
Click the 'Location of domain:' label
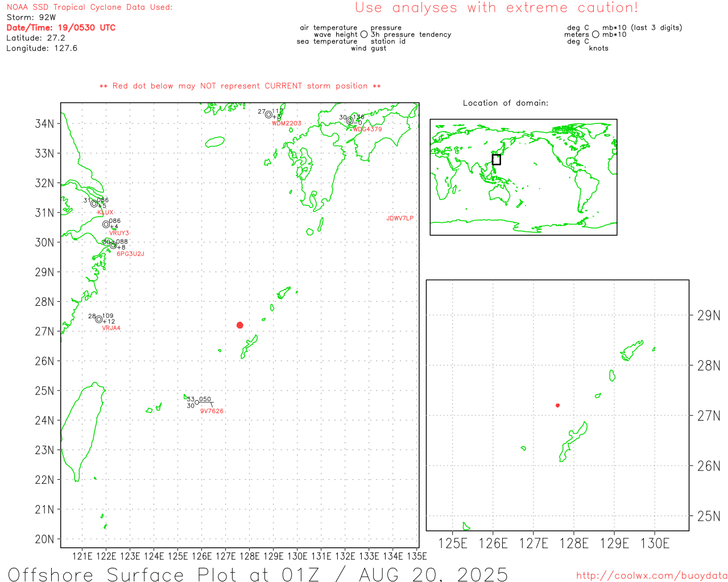[x=506, y=103]
